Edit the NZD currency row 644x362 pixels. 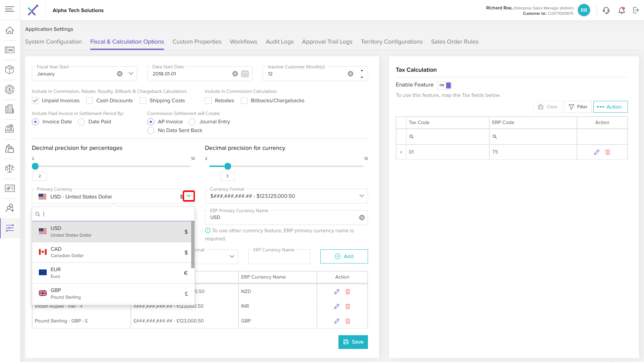click(337, 292)
